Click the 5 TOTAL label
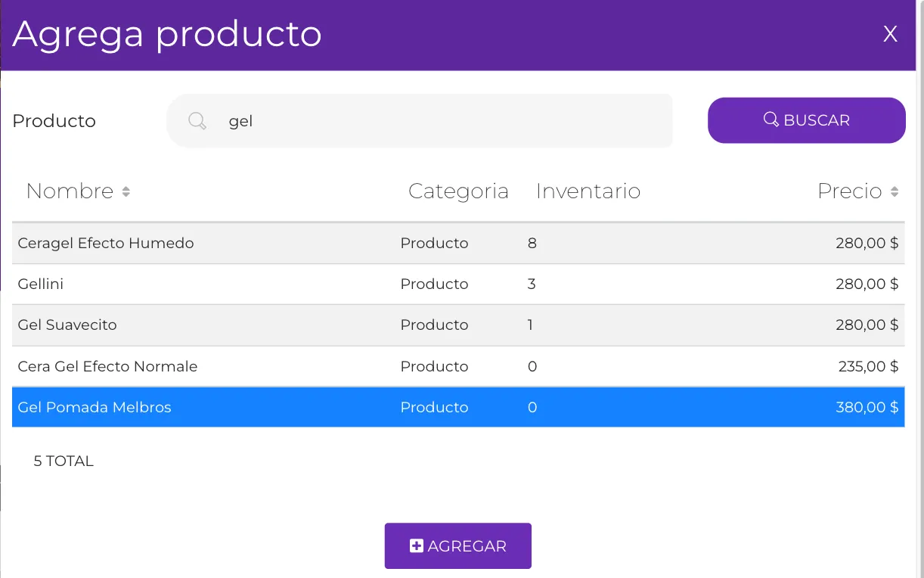Viewport: 924px width, 578px height. point(64,461)
